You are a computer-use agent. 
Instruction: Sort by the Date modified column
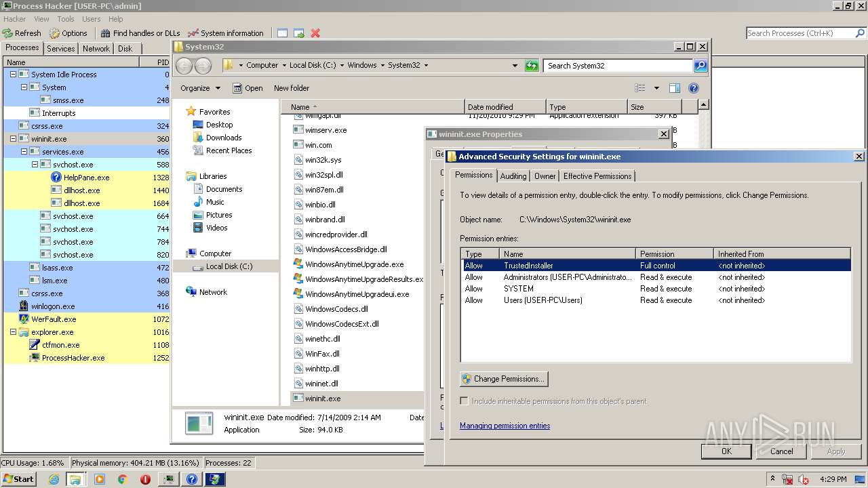click(505, 107)
